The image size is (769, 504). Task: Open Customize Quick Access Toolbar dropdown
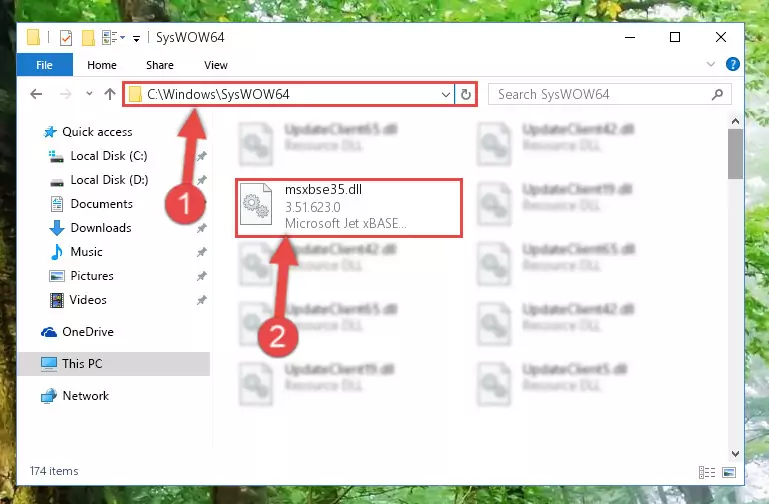coord(136,38)
